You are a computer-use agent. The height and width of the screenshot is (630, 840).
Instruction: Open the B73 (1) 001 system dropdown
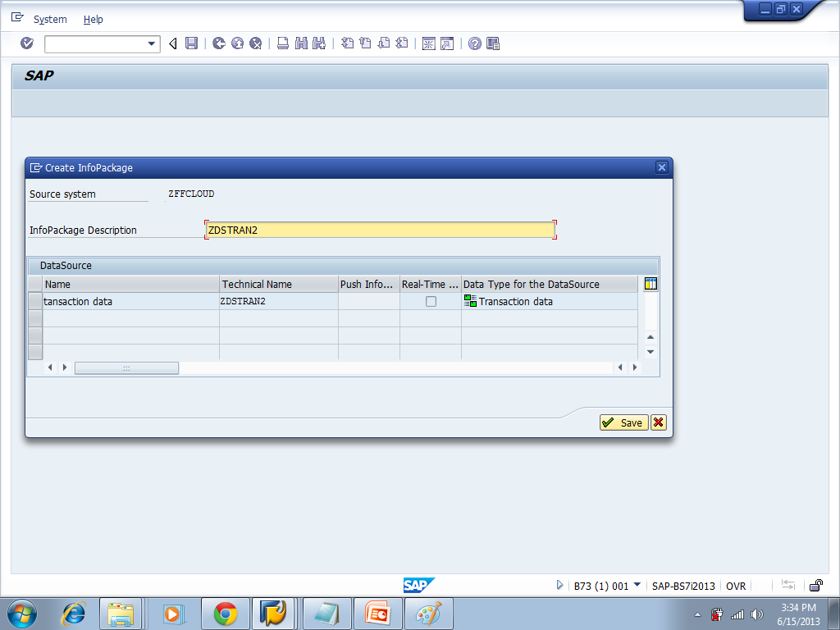pos(637,584)
